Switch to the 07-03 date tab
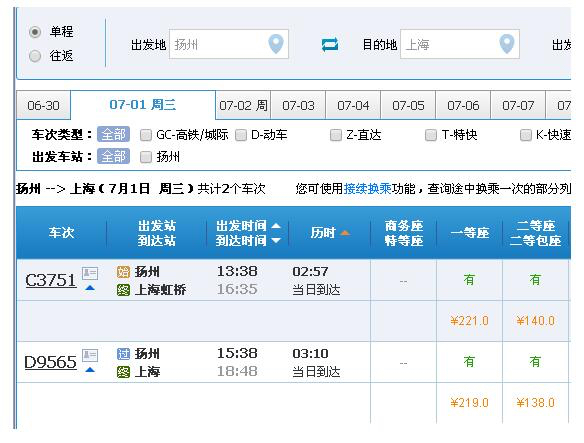This screenshot has width=584, height=443. (298, 105)
